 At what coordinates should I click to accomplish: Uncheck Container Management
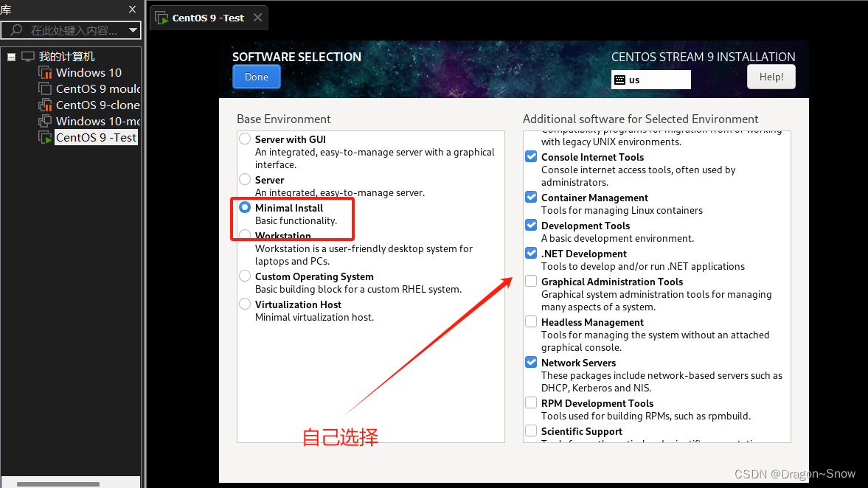click(x=531, y=197)
